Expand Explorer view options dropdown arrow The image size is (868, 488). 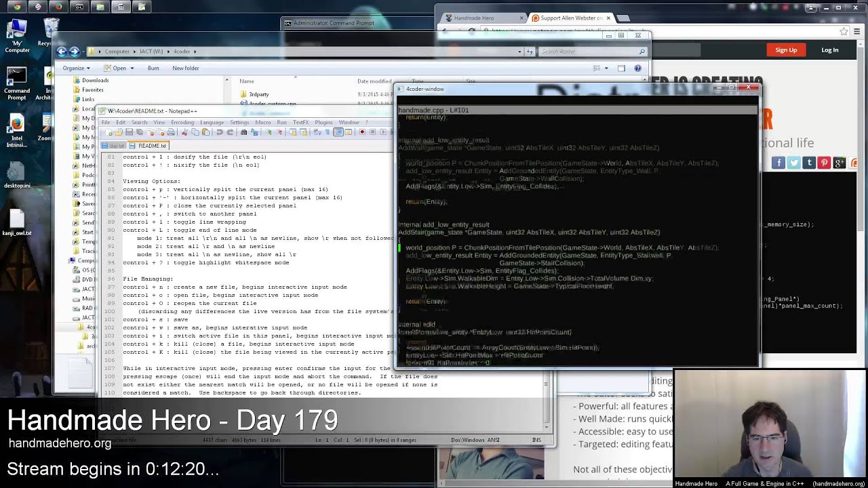(x=606, y=68)
